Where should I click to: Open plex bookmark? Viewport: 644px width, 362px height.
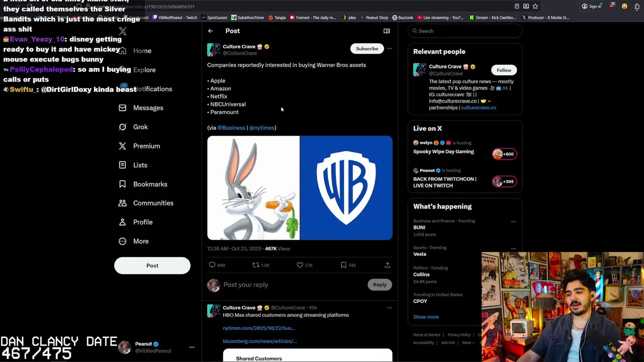point(349,18)
